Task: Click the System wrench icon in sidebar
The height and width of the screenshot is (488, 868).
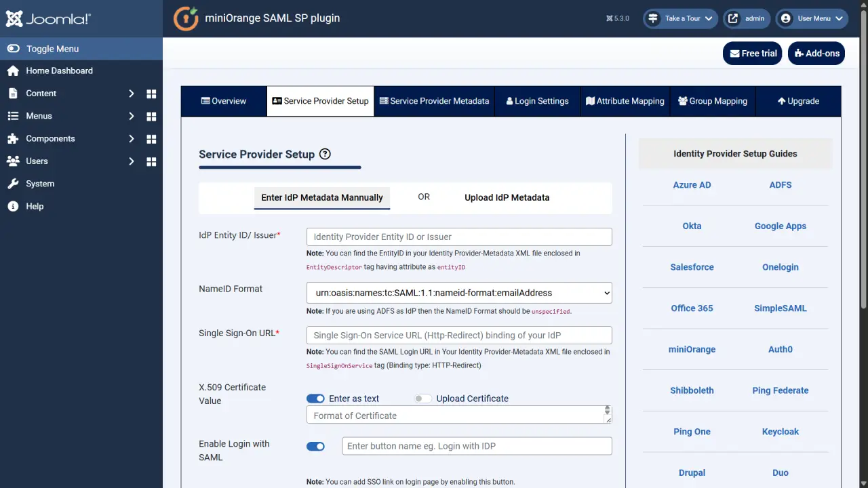Action: (13, 184)
